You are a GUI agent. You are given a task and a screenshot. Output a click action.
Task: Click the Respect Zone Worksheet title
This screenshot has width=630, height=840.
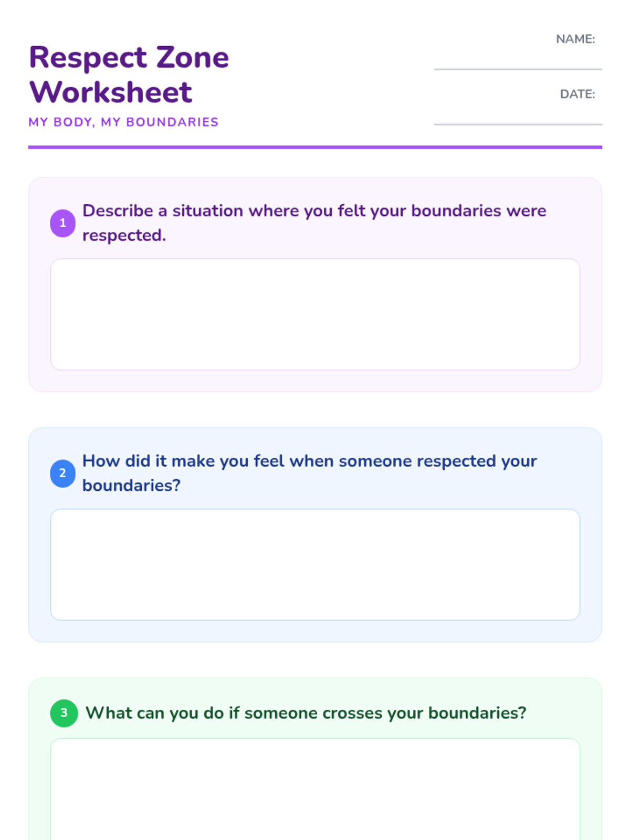(x=129, y=74)
